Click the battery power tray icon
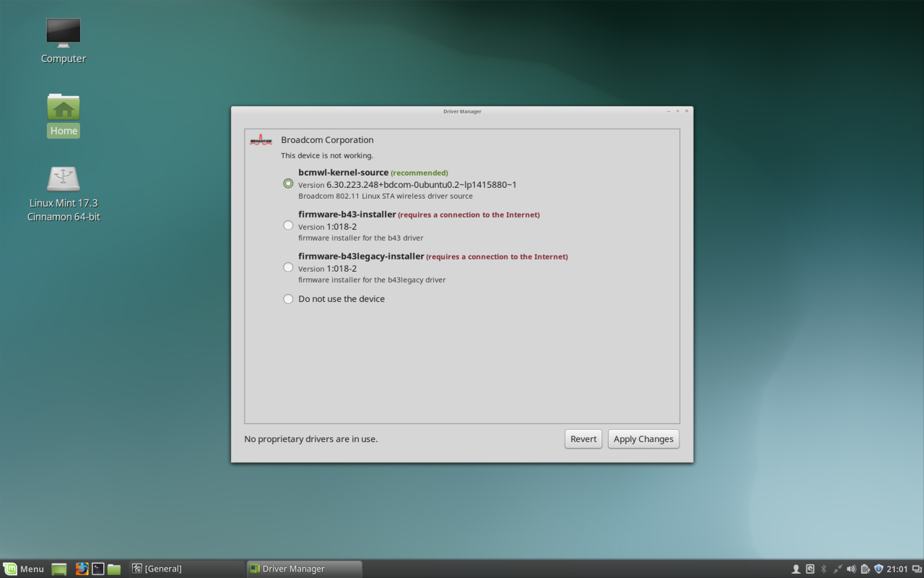The image size is (924, 578). 865,569
